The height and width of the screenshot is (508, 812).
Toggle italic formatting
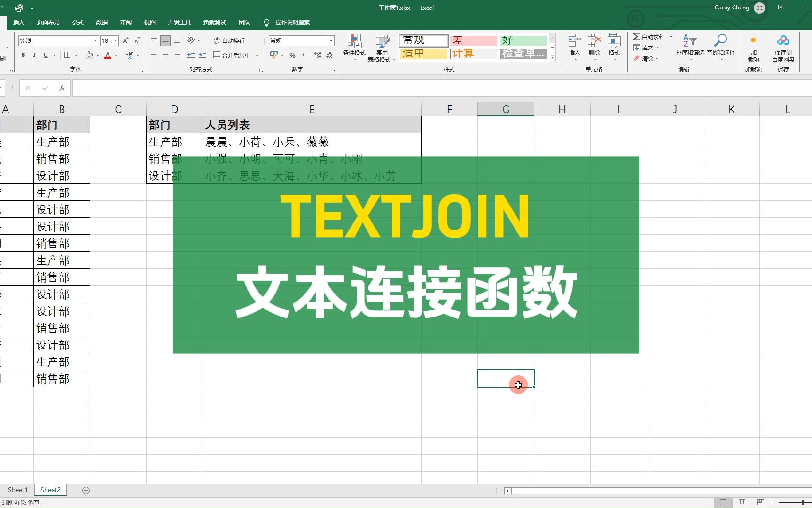34,55
